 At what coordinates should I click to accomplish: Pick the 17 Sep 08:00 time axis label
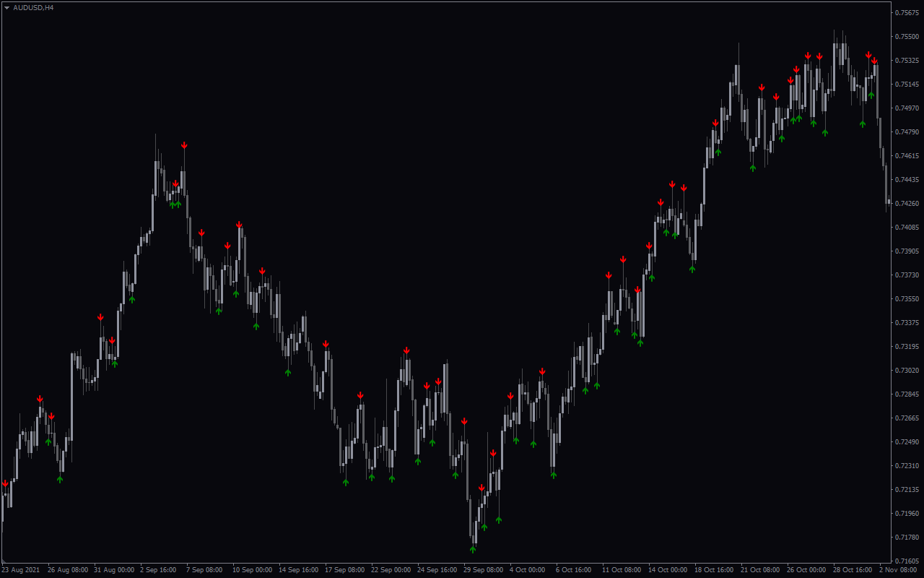click(345, 569)
